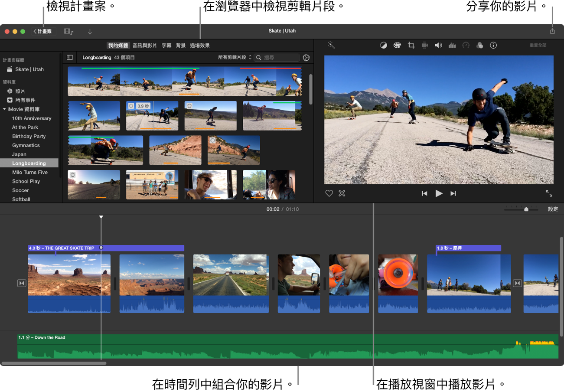Toggle the favorite heart on the clip
564x392 pixels.
coord(329,193)
